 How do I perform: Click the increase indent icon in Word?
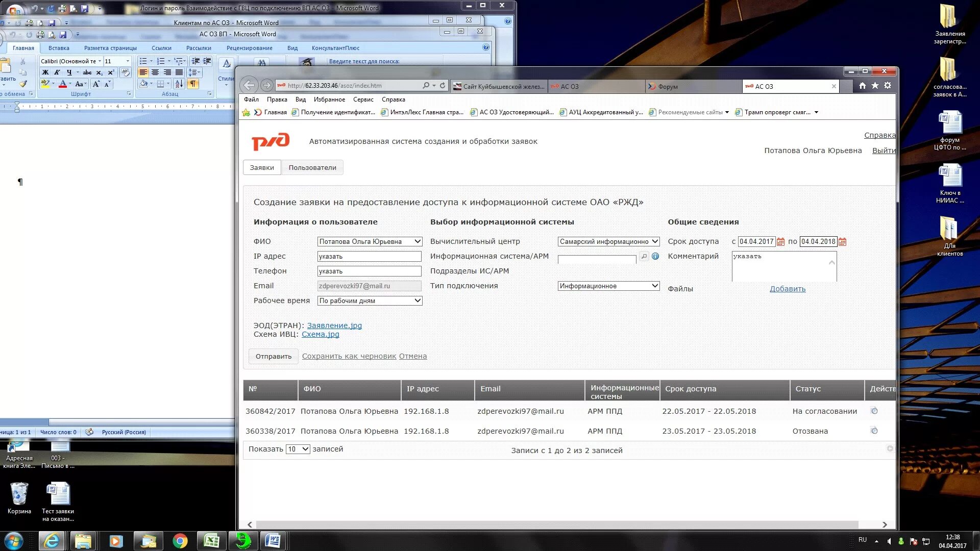coord(207,61)
